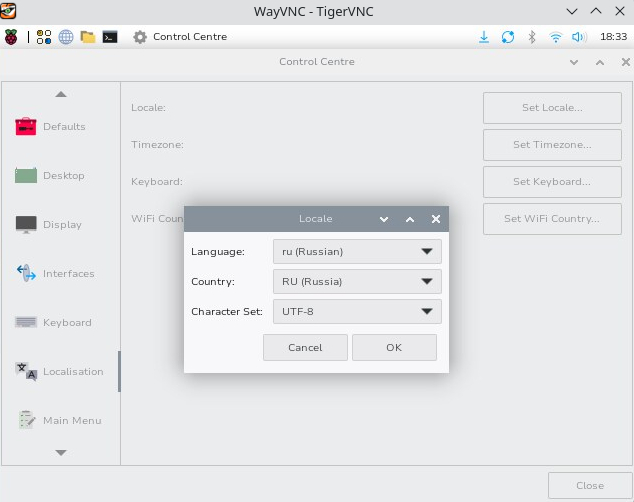Viewport: 634px width, 502px height.
Task: Open the Language dropdown showing ru (Russian)
Action: click(x=357, y=251)
